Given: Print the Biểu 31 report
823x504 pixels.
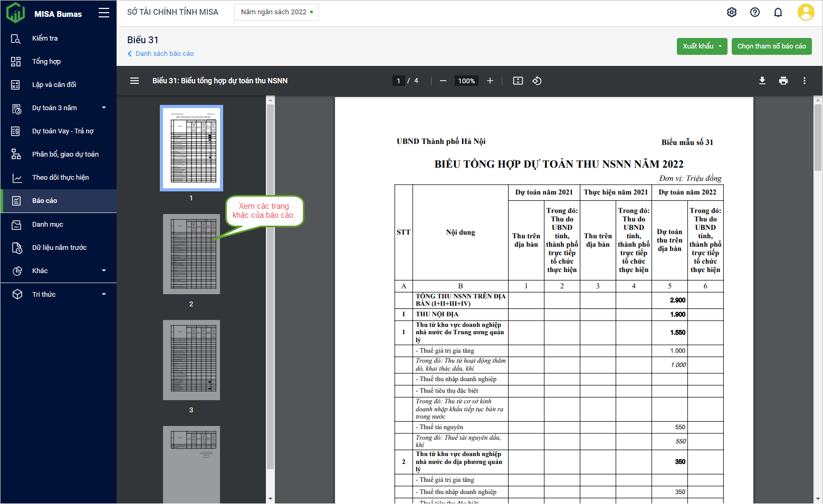Looking at the screenshot, I should click(783, 81).
